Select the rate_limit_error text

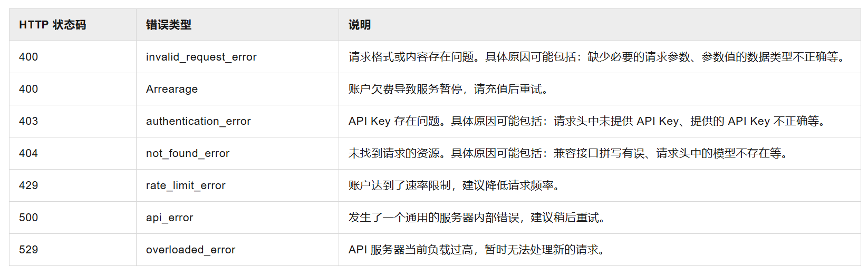185,185
